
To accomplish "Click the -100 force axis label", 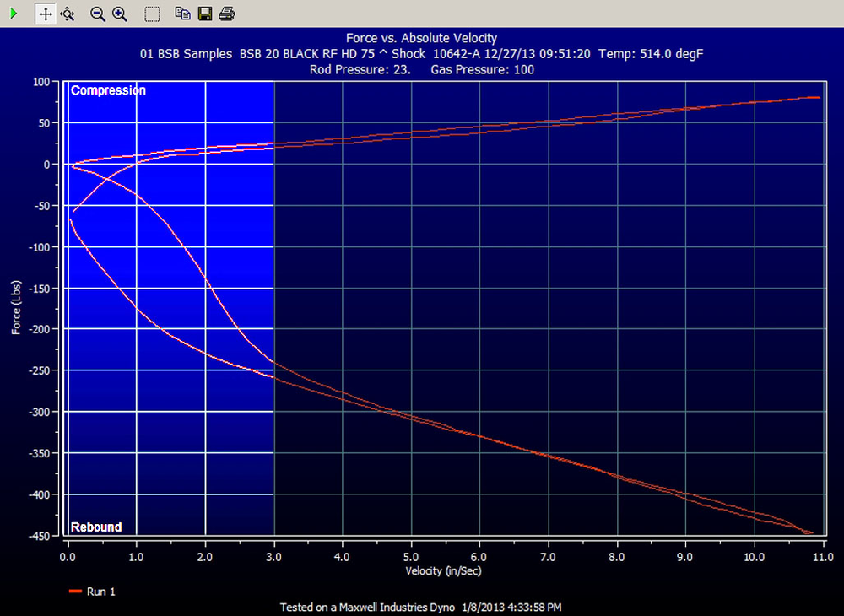I will tap(38, 247).
